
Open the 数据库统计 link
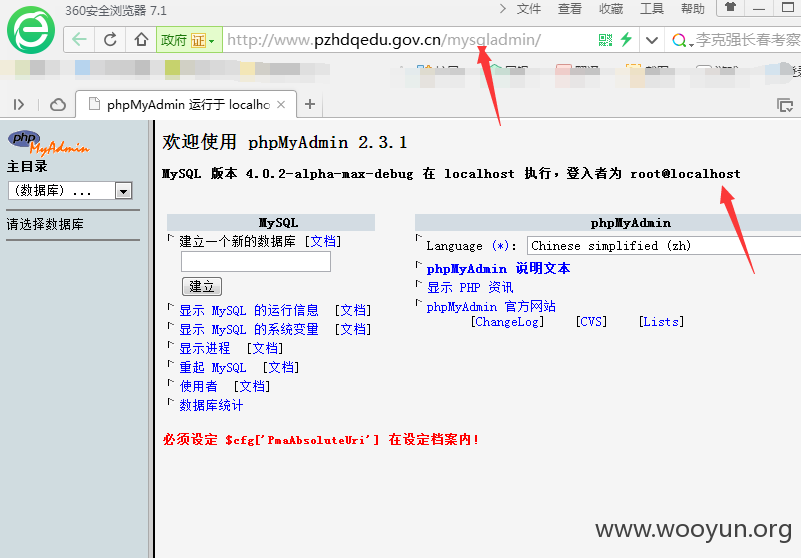[x=211, y=405]
